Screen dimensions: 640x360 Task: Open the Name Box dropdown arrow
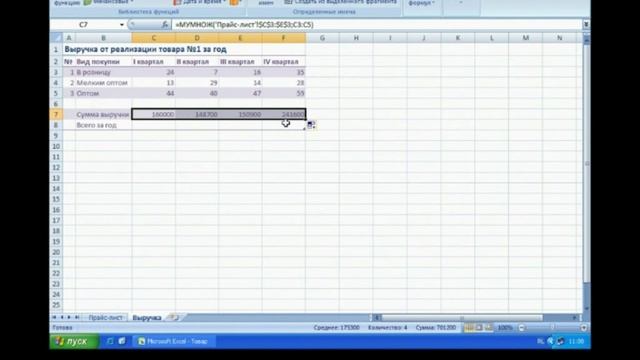pos(122,25)
